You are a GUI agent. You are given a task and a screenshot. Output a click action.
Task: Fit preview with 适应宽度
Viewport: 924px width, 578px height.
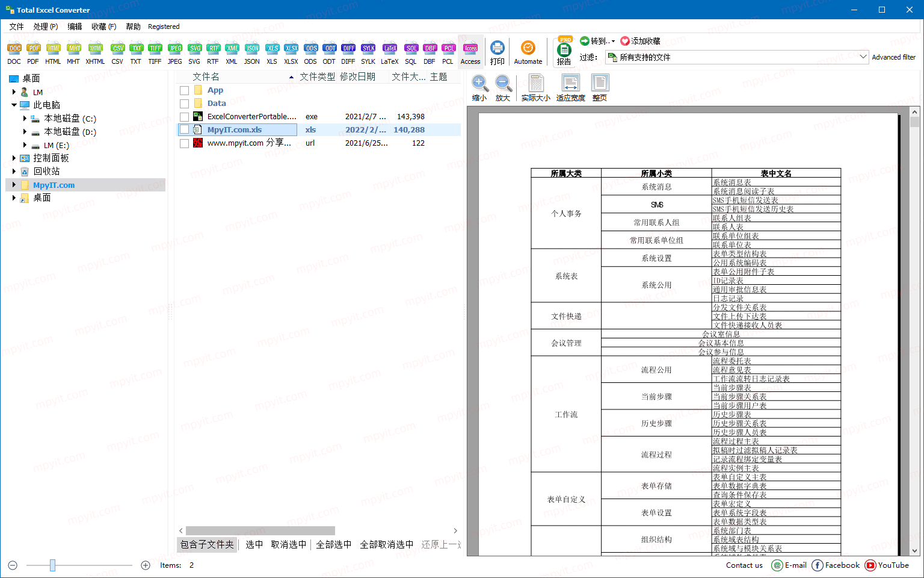click(570, 88)
